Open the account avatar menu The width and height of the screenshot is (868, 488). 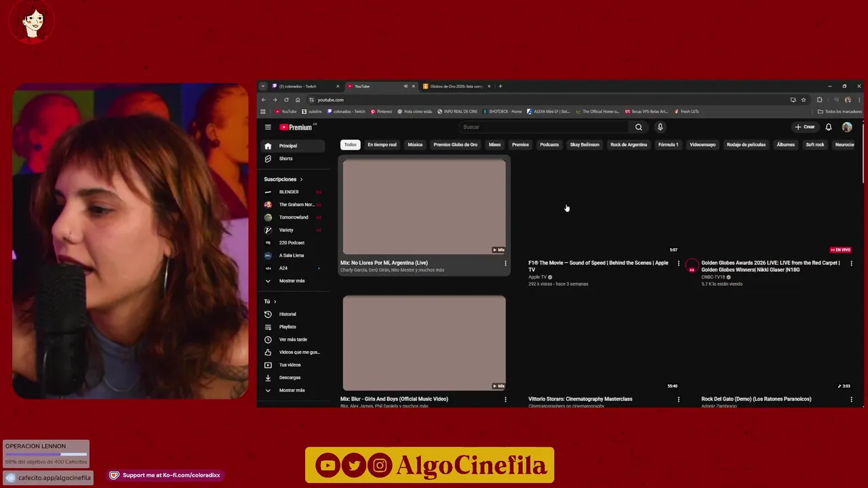[x=847, y=127]
